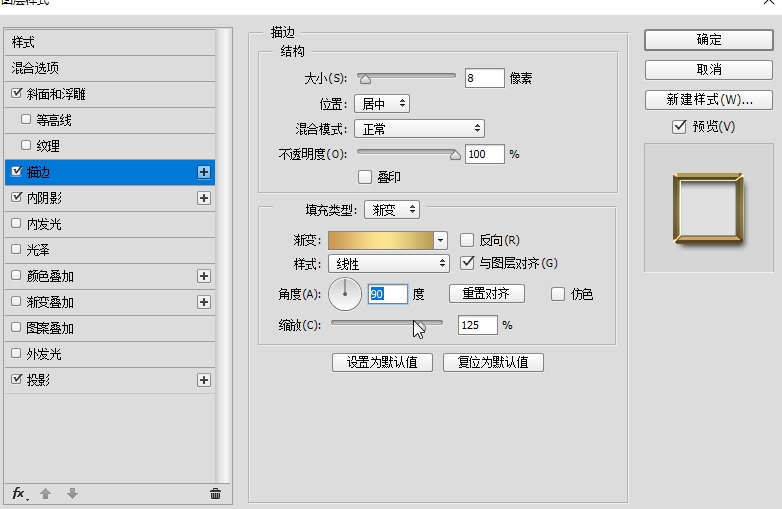The width and height of the screenshot is (782, 509).
Task: Click the 设置为默认值 button
Action: click(x=382, y=362)
